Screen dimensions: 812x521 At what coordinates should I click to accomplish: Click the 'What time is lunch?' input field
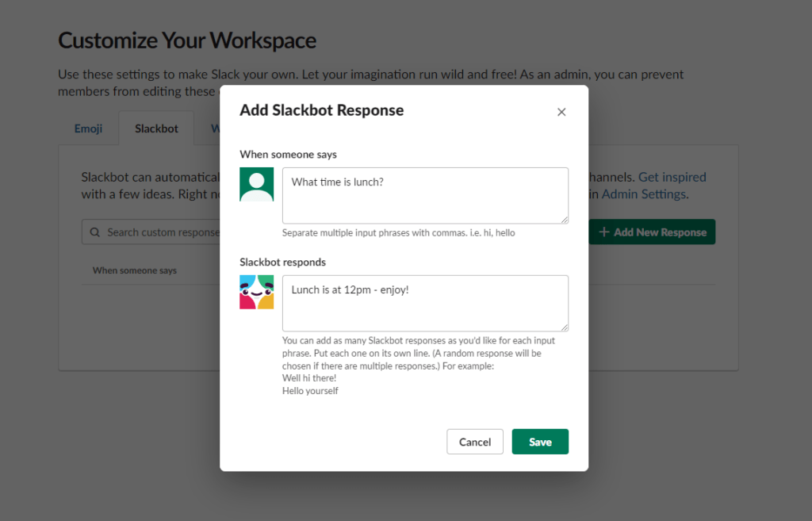click(426, 196)
